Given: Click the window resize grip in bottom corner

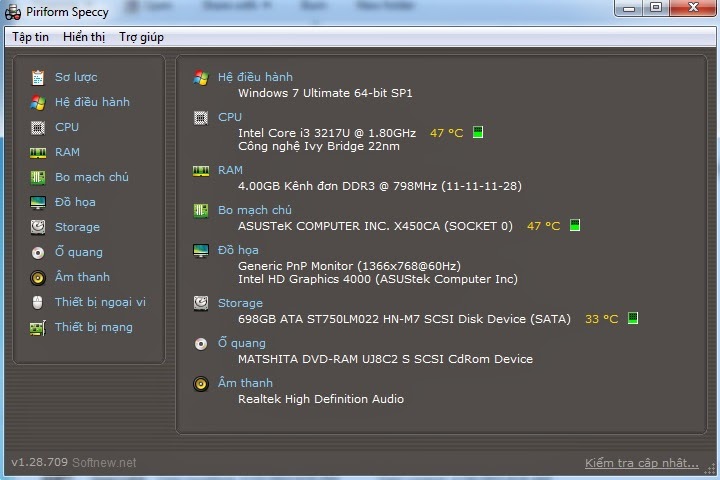Looking at the screenshot, I should (710, 469).
